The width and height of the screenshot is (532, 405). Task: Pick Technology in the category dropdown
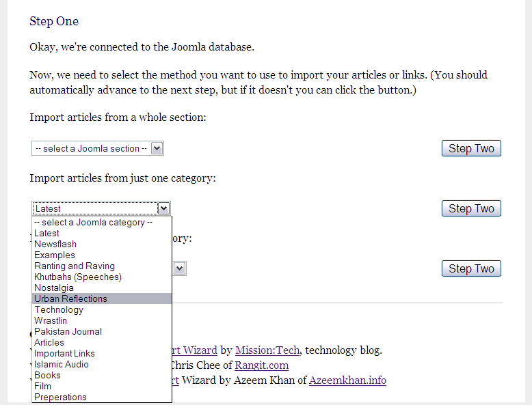point(59,309)
